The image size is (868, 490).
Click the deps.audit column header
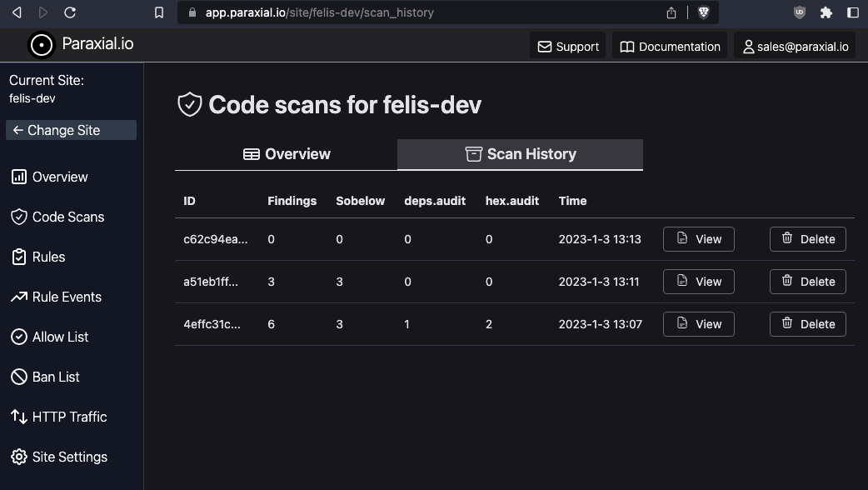tap(435, 201)
